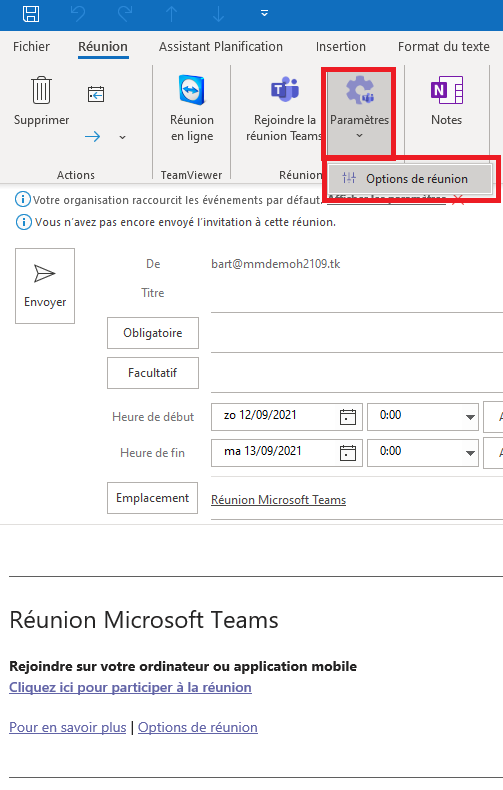Click the blue forward arrow icon
The image size is (503, 790).
point(92,137)
